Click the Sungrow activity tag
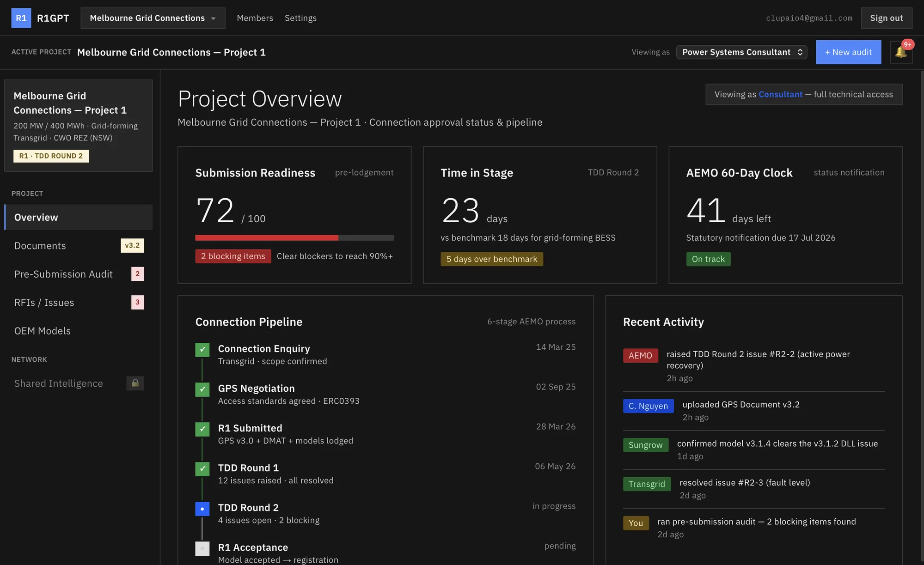924x565 pixels. [646, 445]
